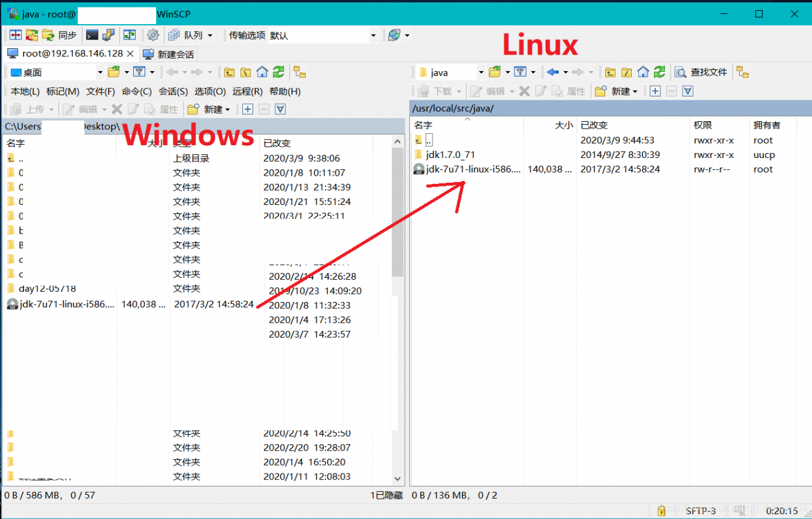Select the local jdk-7u71-linux-i586 archive file

point(61,304)
